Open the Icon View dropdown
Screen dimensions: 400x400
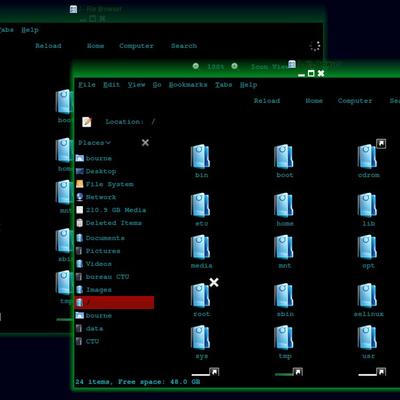click(x=269, y=67)
